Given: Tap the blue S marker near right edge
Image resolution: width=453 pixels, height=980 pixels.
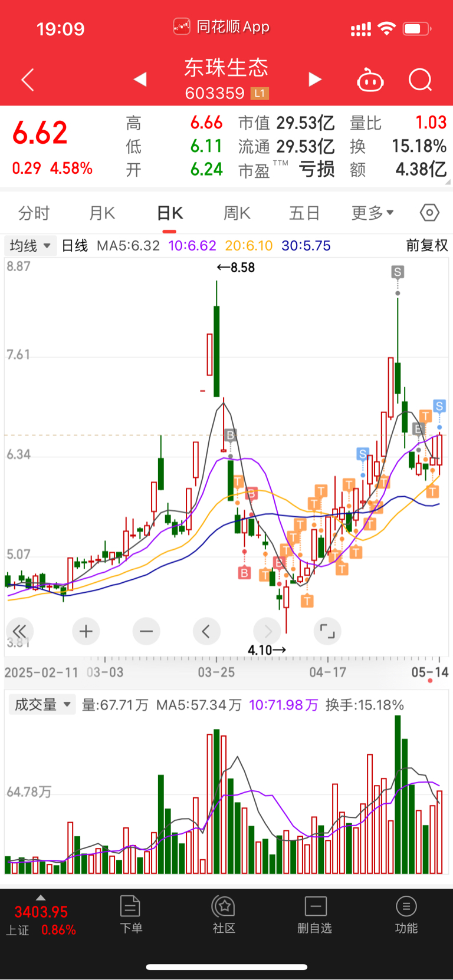Looking at the screenshot, I should (439, 405).
